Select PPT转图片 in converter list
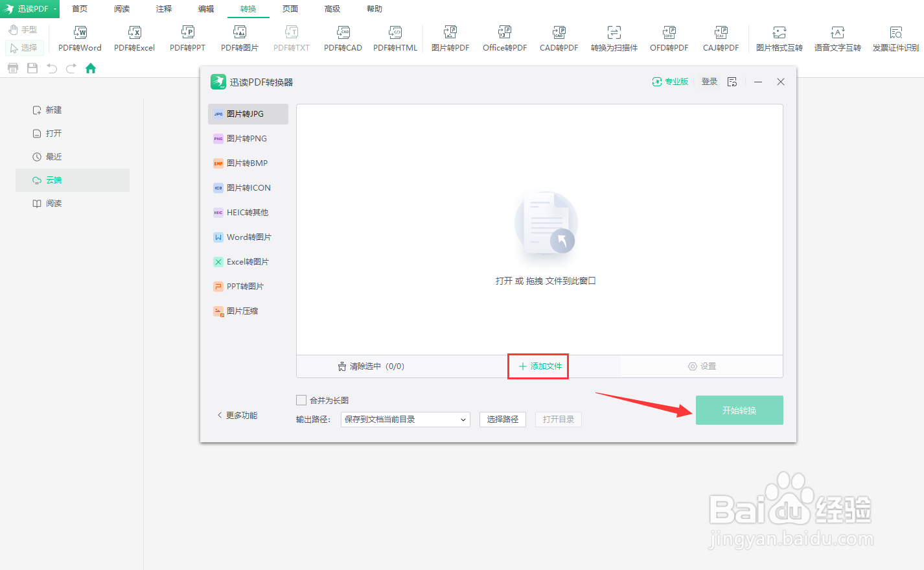Viewport: 924px width, 570px height. tap(248, 287)
